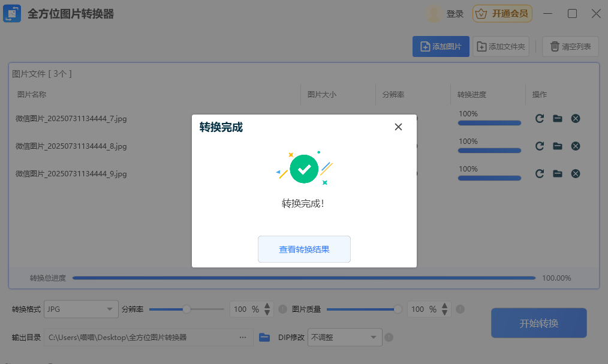Clear the list with 清空列表
The width and height of the screenshot is (608, 364).
pos(570,47)
